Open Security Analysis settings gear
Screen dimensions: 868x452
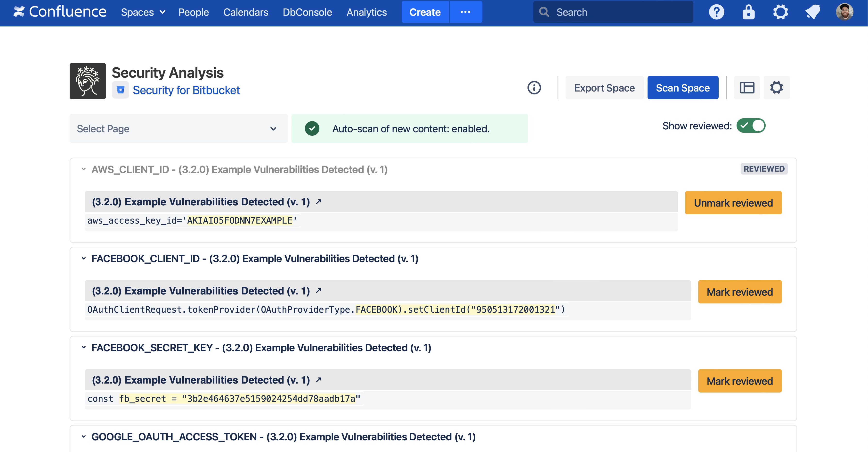(x=776, y=88)
